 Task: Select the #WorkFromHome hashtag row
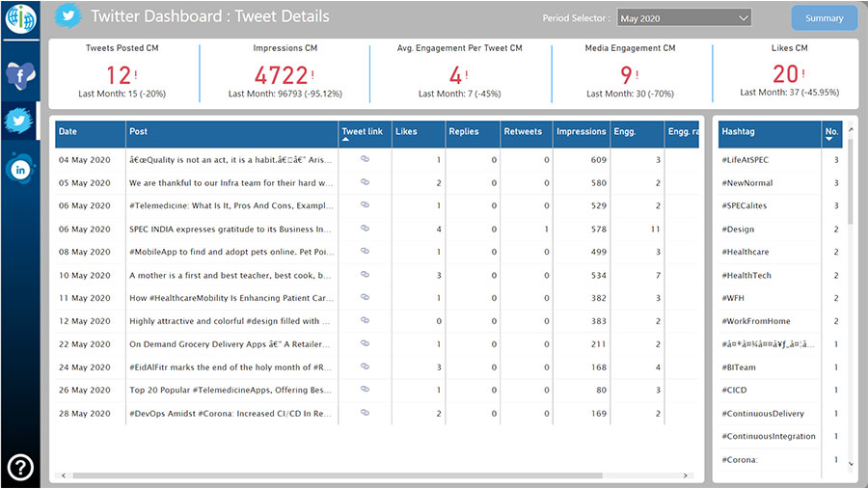[780, 320]
